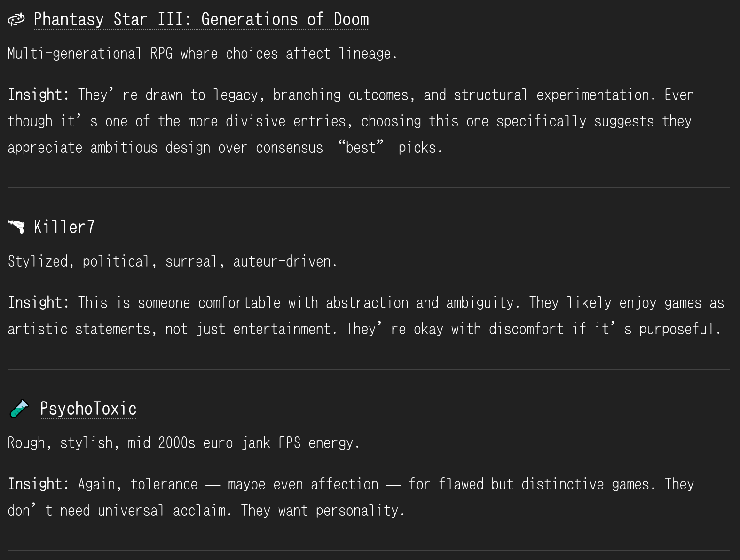740x560 pixels.
Task: Click the quoted word "best" in the first insight
Action: pos(361,148)
